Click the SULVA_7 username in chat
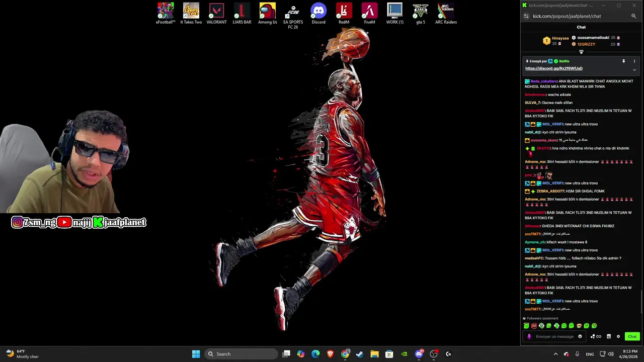 (x=533, y=103)
